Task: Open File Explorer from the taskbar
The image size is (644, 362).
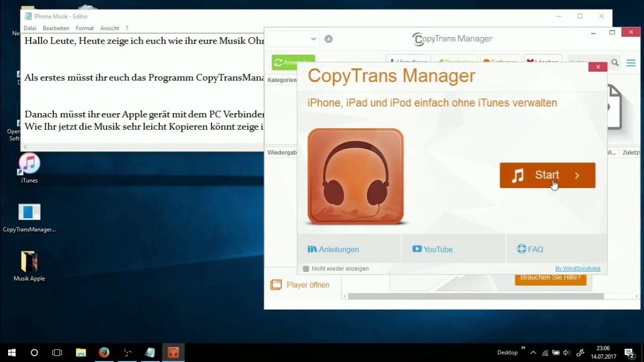Action: point(80,352)
